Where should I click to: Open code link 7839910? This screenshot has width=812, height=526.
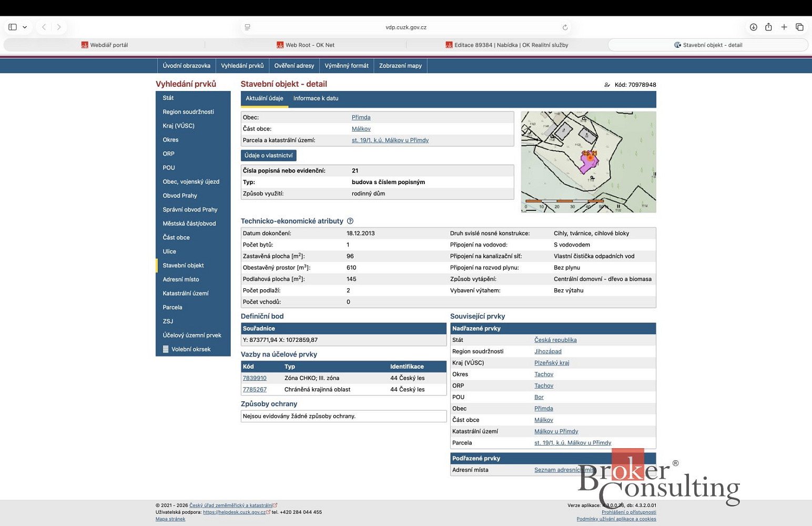pyautogui.click(x=255, y=378)
